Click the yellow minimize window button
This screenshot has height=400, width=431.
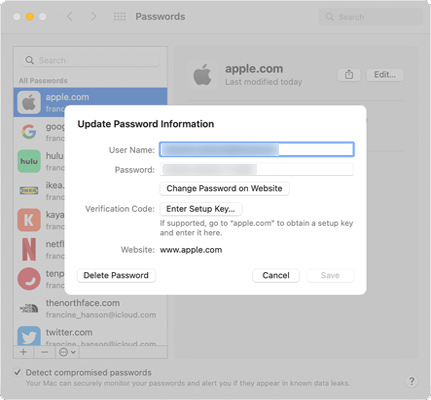pyautogui.click(x=30, y=16)
